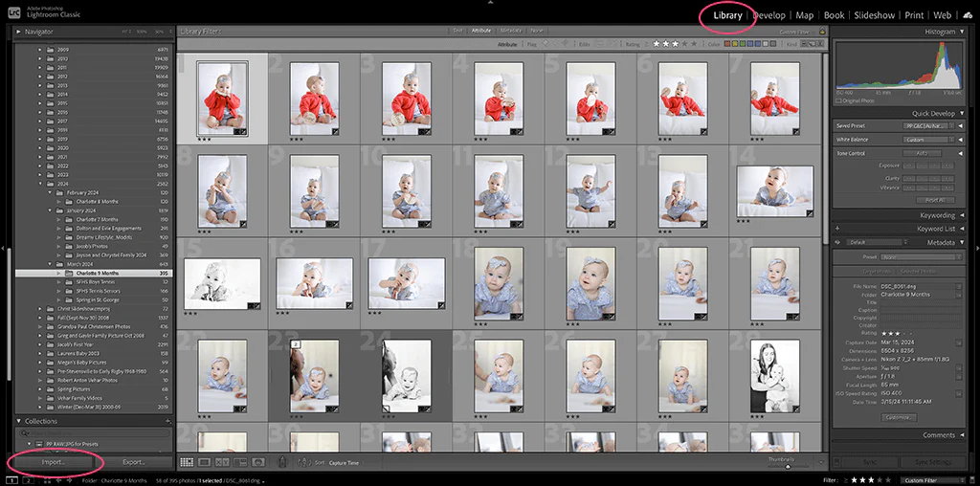Filter by master photos kind icon
The width and height of the screenshot is (980, 486).
pos(804,44)
